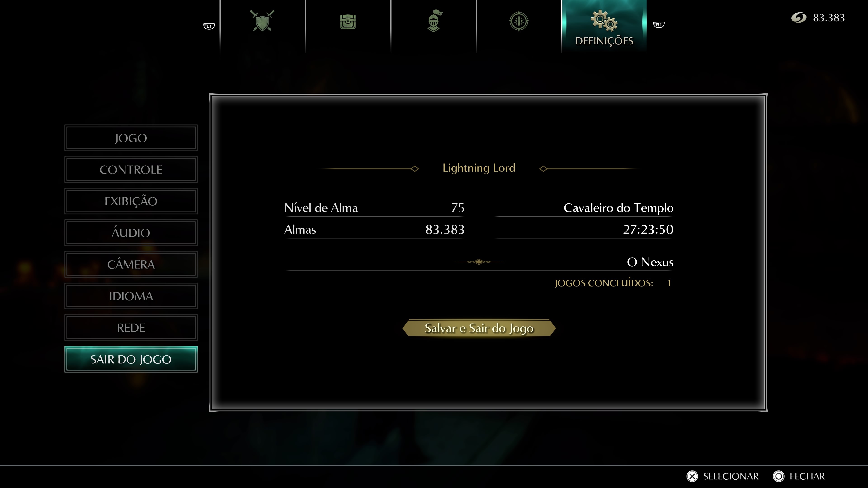The image size is (868, 488).
Task: Click the JOGO settings menu option
Action: click(x=131, y=138)
